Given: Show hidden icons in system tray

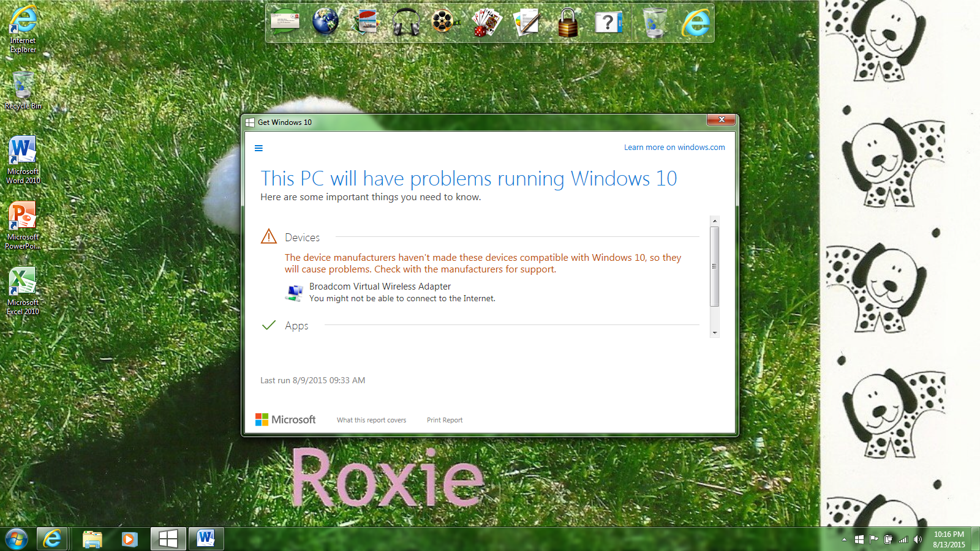Looking at the screenshot, I should pos(844,539).
